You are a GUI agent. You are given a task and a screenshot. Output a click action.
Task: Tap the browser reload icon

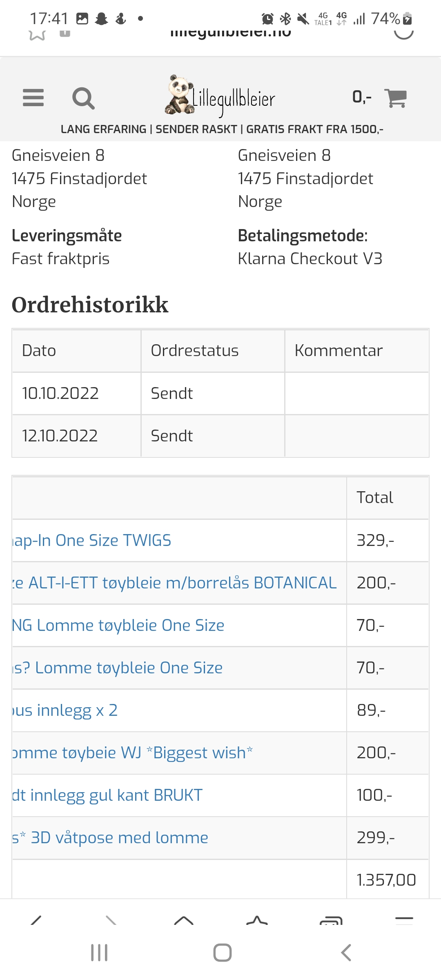[x=404, y=32]
